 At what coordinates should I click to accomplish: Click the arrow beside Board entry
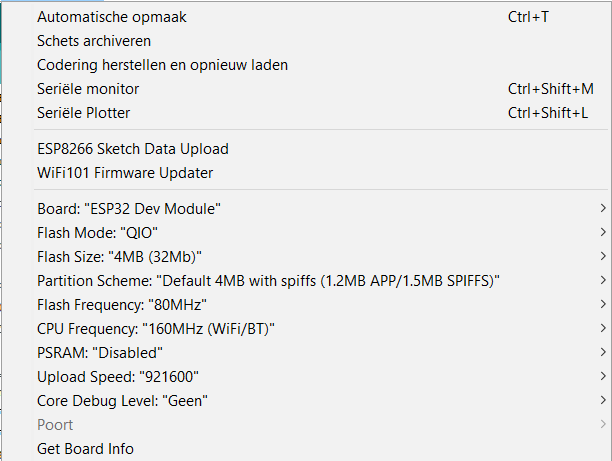click(x=603, y=209)
